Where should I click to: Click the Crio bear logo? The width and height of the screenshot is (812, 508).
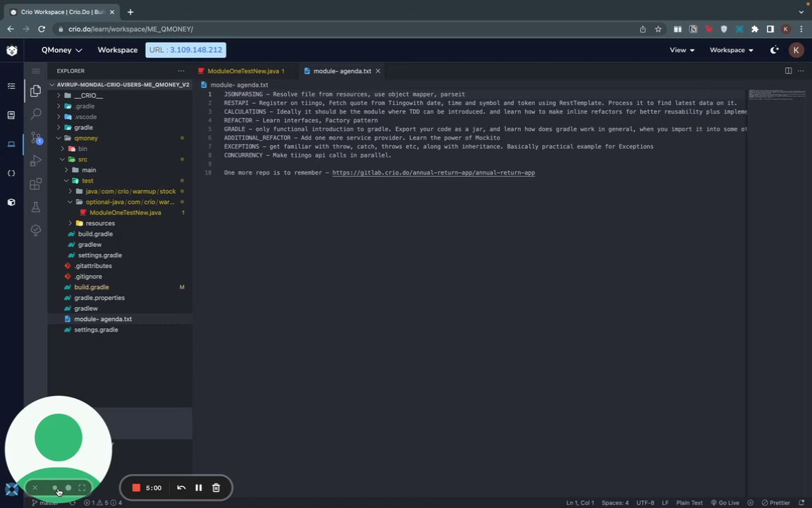[x=12, y=50]
